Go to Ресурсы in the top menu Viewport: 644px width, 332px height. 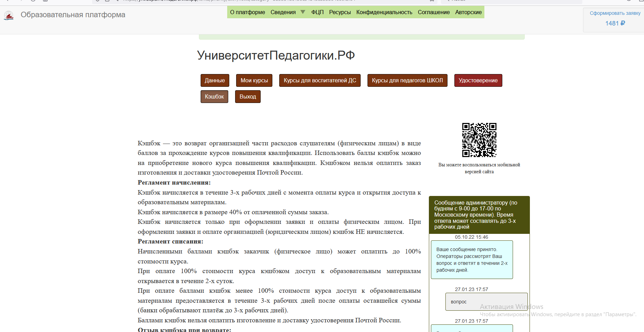click(x=340, y=12)
